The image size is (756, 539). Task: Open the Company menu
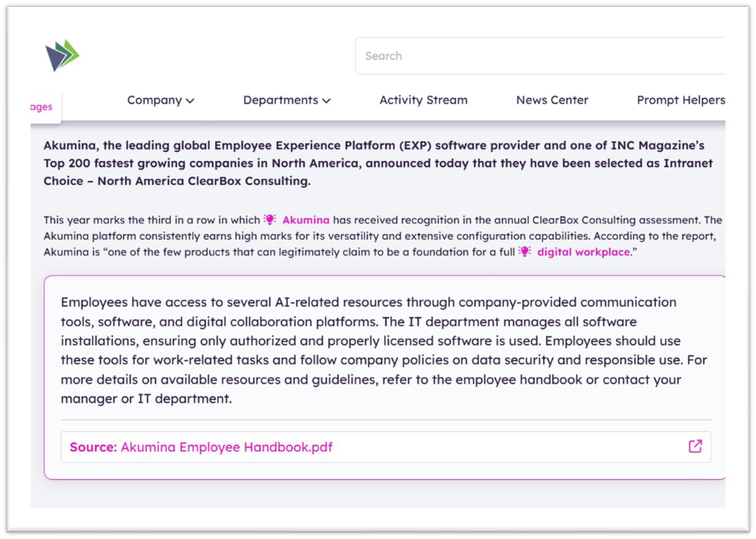point(160,100)
